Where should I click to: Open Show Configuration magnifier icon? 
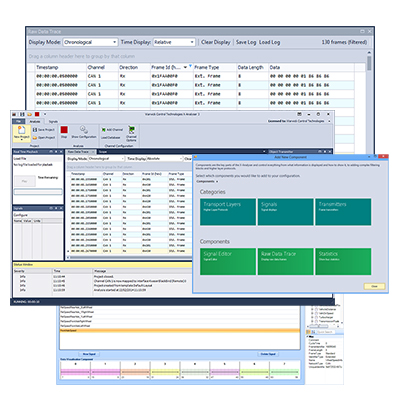(x=84, y=129)
